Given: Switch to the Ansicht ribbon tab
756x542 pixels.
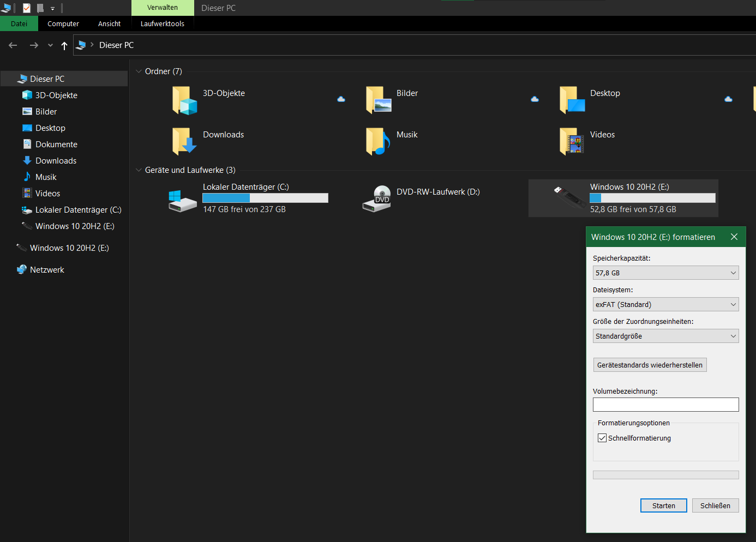Looking at the screenshot, I should point(109,23).
